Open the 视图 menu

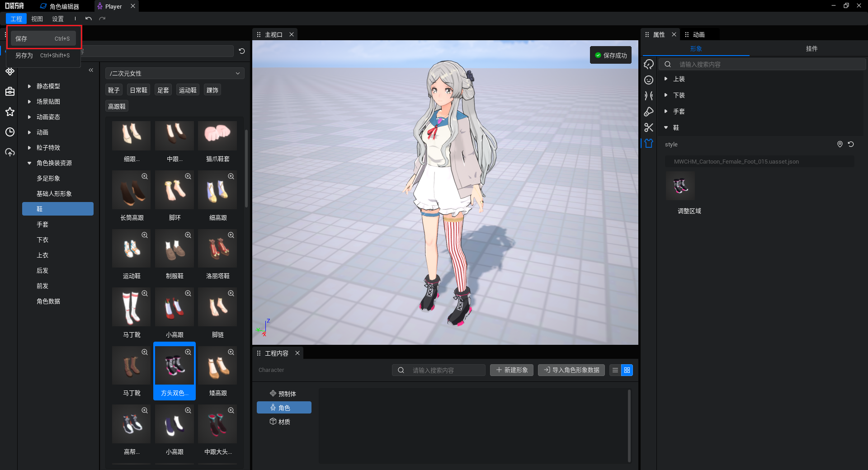pos(37,19)
